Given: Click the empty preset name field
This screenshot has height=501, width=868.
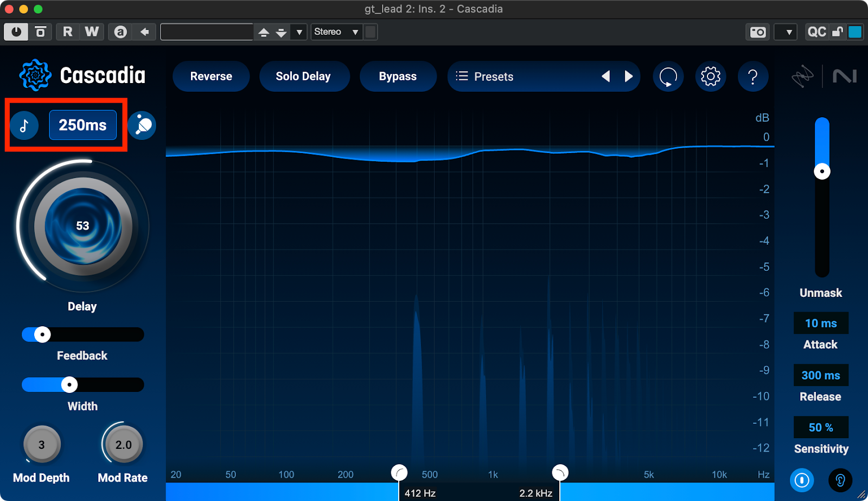Looking at the screenshot, I should 207,32.
